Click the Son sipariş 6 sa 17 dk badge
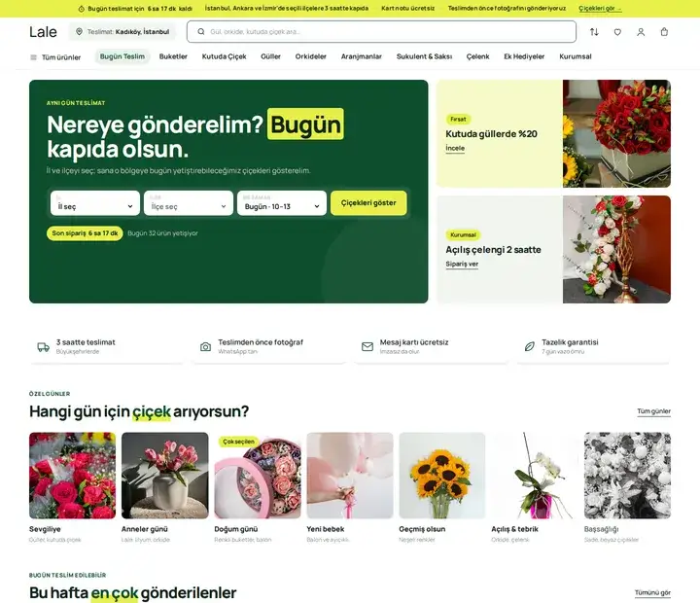700x603 pixels. [x=85, y=233]
